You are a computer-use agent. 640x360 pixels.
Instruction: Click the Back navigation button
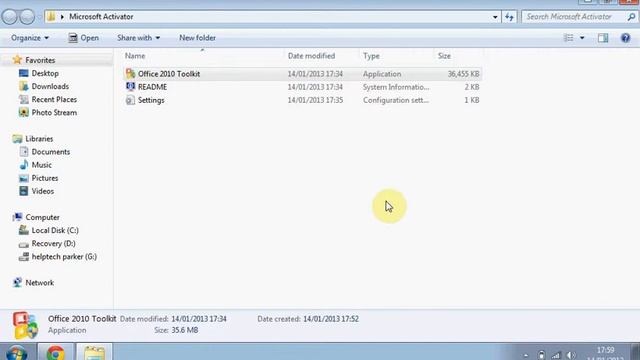10,17
